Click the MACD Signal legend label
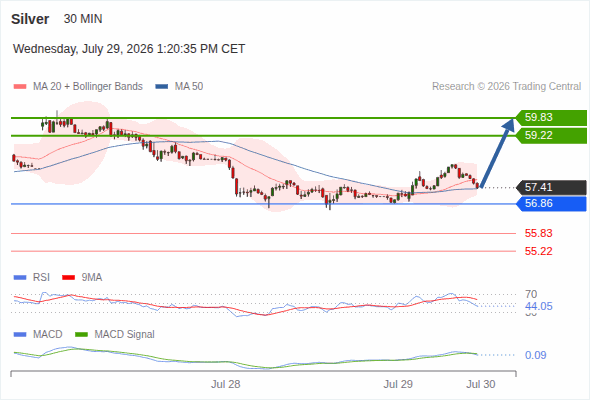The image size is (590, 400). (124, 335)
